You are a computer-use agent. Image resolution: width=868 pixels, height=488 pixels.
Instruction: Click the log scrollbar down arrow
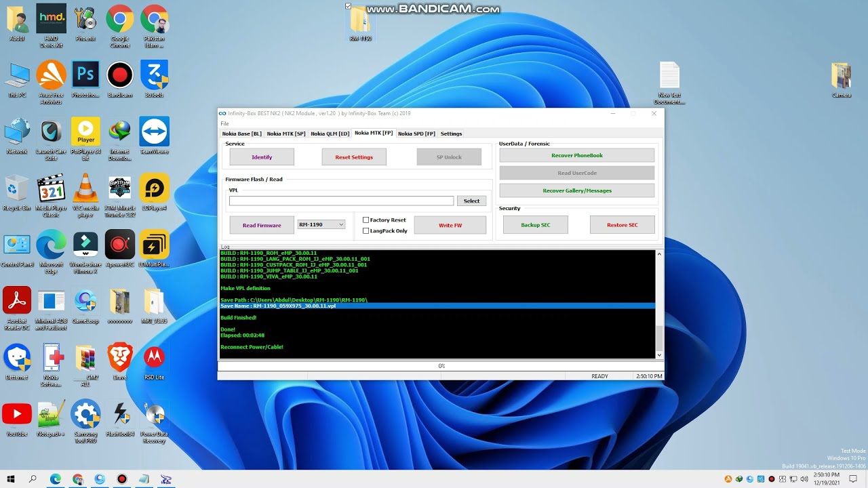pyautogui.click(x=659, y=354)
